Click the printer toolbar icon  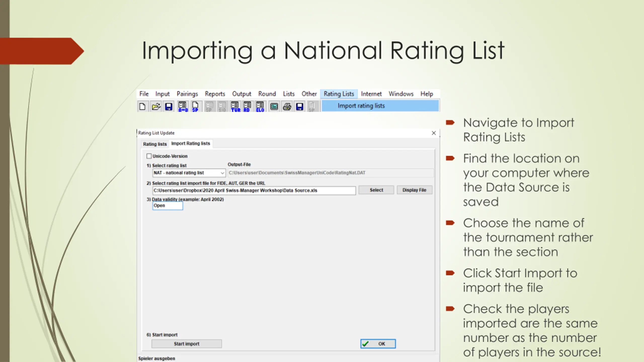pos(287,107)
